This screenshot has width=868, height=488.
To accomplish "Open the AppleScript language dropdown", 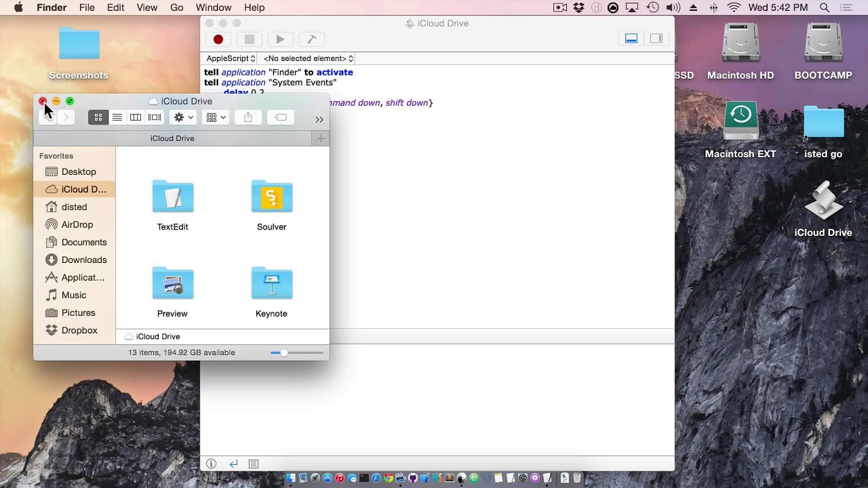I will click(229, 58).
